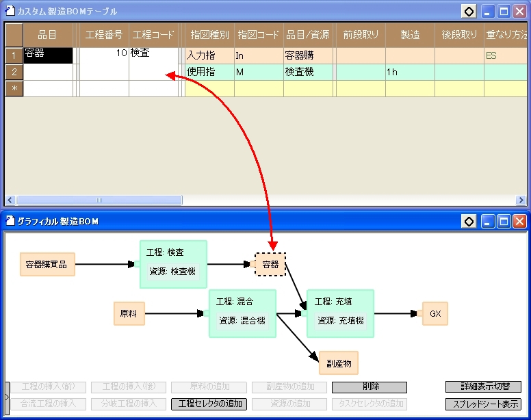Click the diamond icon in BOM table window title bar
Viewport: 531px width, 420px height.
[469, 12]
